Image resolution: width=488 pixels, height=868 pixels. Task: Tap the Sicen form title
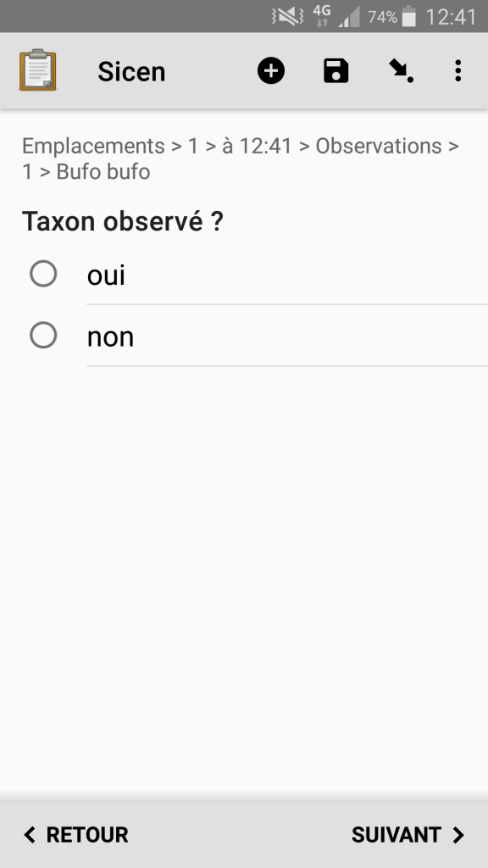click(x=131, y=71)
